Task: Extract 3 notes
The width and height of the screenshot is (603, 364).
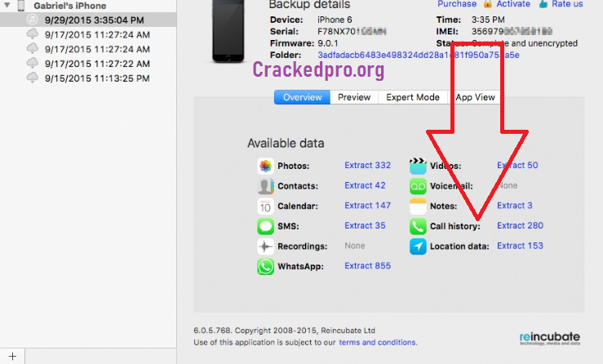Action: pyautogui.click(x=515, y=206)
